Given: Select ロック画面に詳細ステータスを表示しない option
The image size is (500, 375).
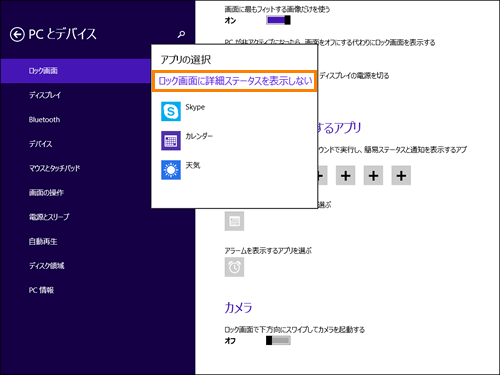Looking at the screenshot, I should pyautogui.click(x=234, y=81).
